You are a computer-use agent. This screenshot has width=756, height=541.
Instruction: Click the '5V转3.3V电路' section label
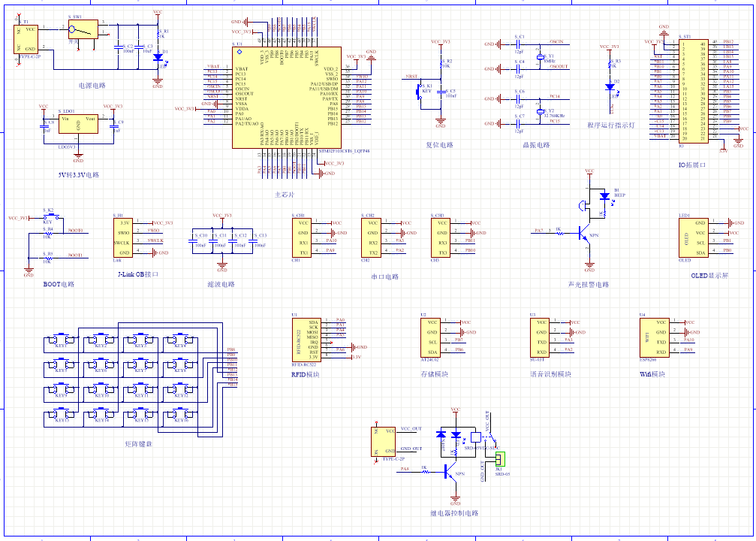[79, 175]
